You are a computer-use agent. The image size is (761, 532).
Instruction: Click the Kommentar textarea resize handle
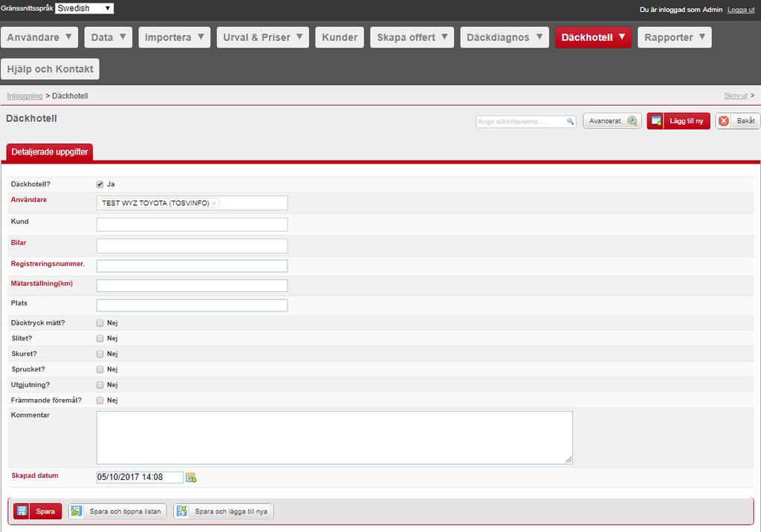click(x=569, y=460)
